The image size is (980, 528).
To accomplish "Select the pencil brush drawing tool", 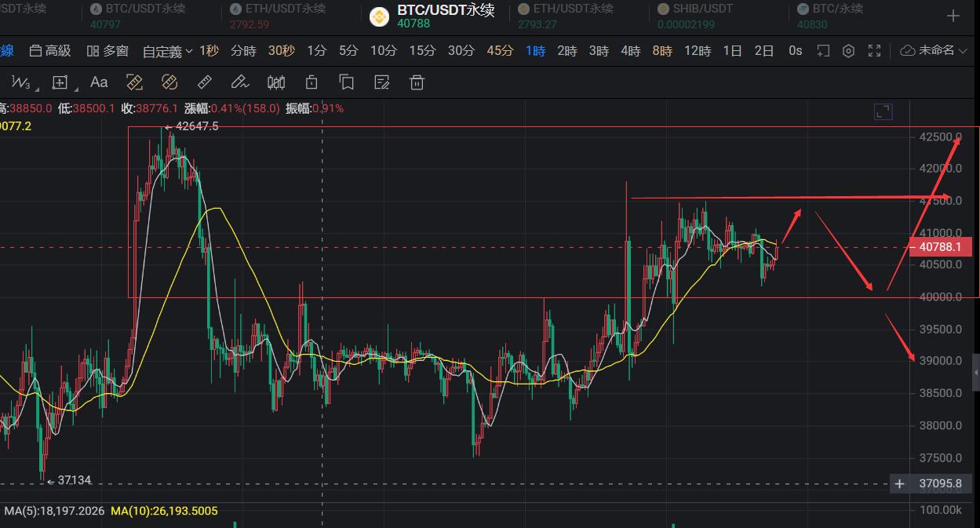I will tap(240, 82).
